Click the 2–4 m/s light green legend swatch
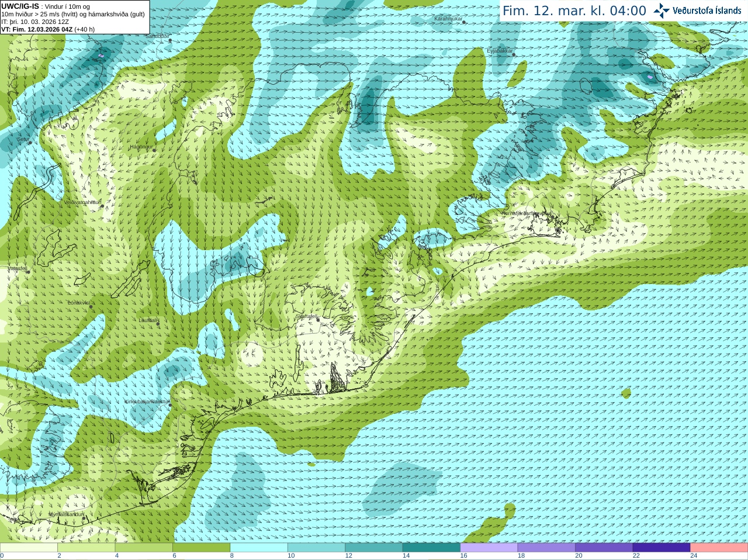748x560 pixels. 86,548
